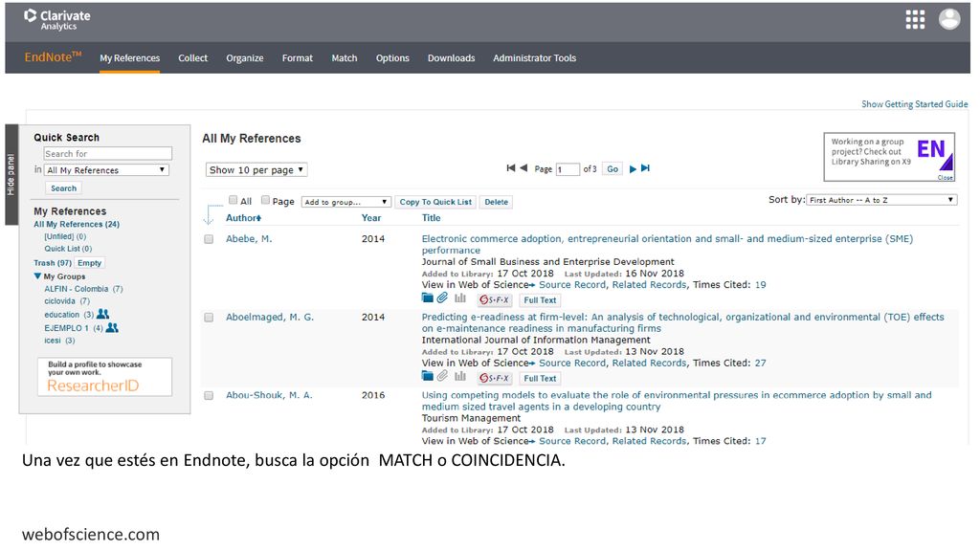The height and width of the screenshot is (551, 980).
Task: Click the Clarivate Analytics logo
Action: point(56,19)
